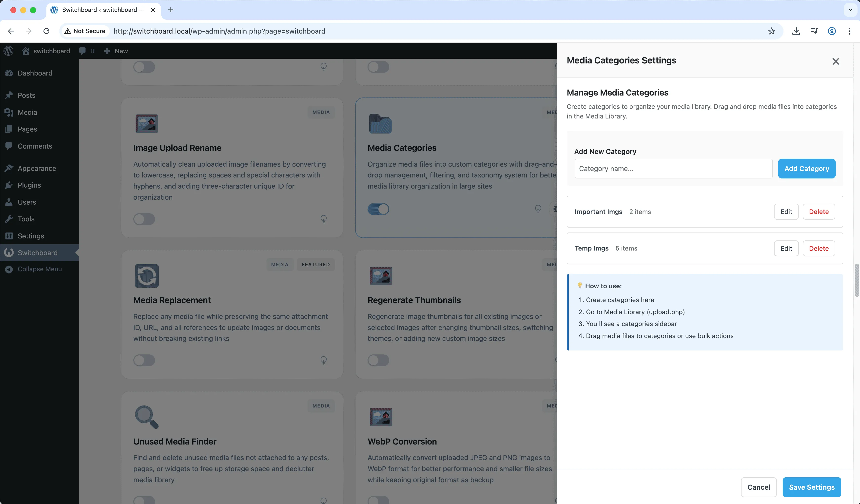Image resolution: width=860 pixels, height=504 pixels.
Task: Click the Unused Media Finder magnifier icon
Action: click(x=147, y=417)
